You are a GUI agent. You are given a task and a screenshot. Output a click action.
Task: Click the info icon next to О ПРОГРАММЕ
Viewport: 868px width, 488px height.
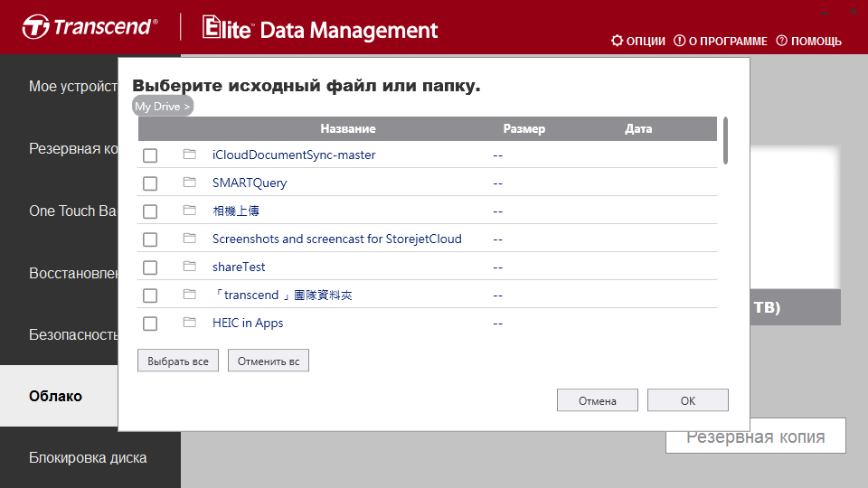pyautogui.click(x=679, y=41)
